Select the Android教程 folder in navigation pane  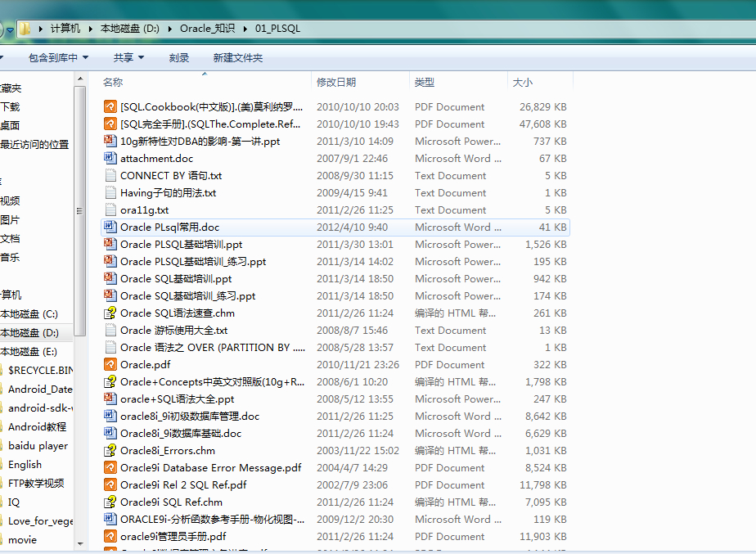[x=37, y=426]
